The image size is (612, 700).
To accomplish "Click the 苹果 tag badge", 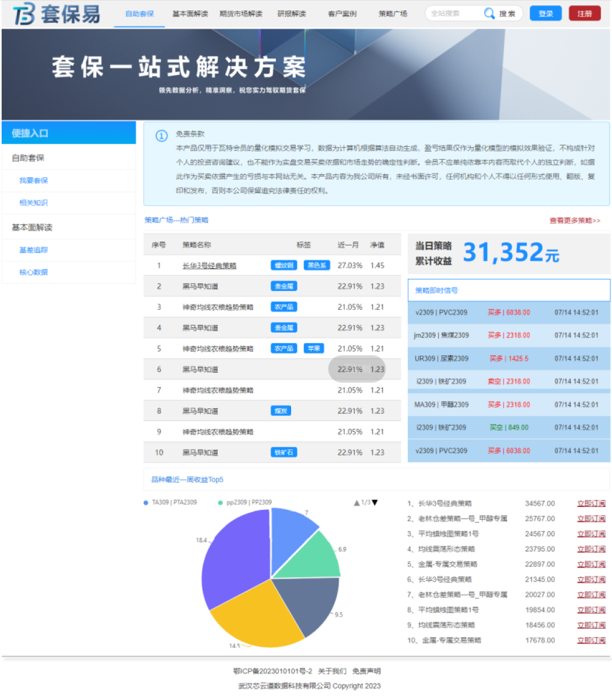I will coord(314,349).
